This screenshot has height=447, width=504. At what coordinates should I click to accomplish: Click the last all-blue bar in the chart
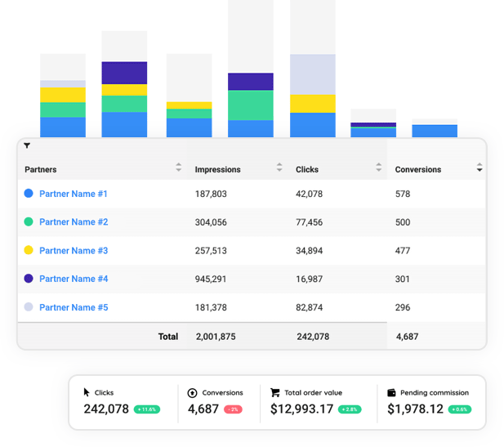(435, 131)
